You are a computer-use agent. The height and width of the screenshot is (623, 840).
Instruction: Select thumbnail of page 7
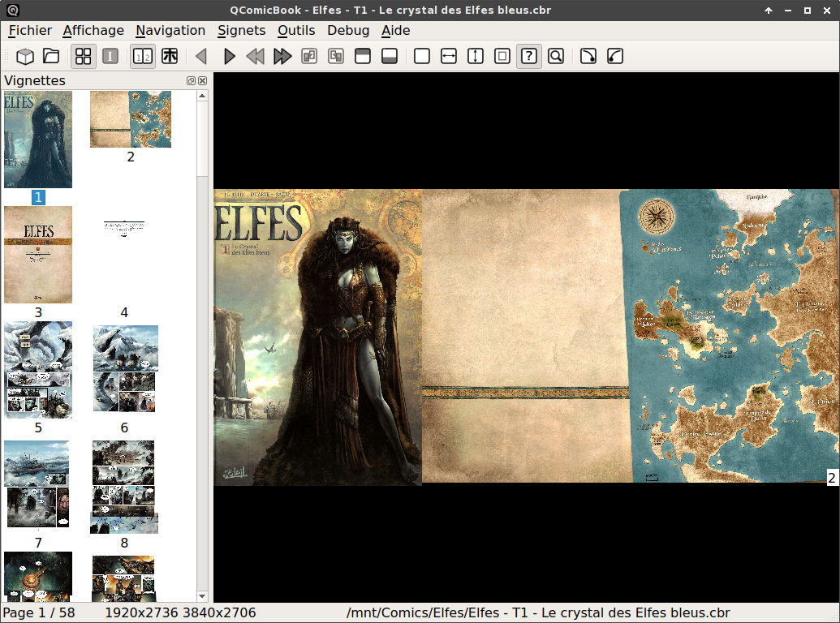[x=38, y=485]
